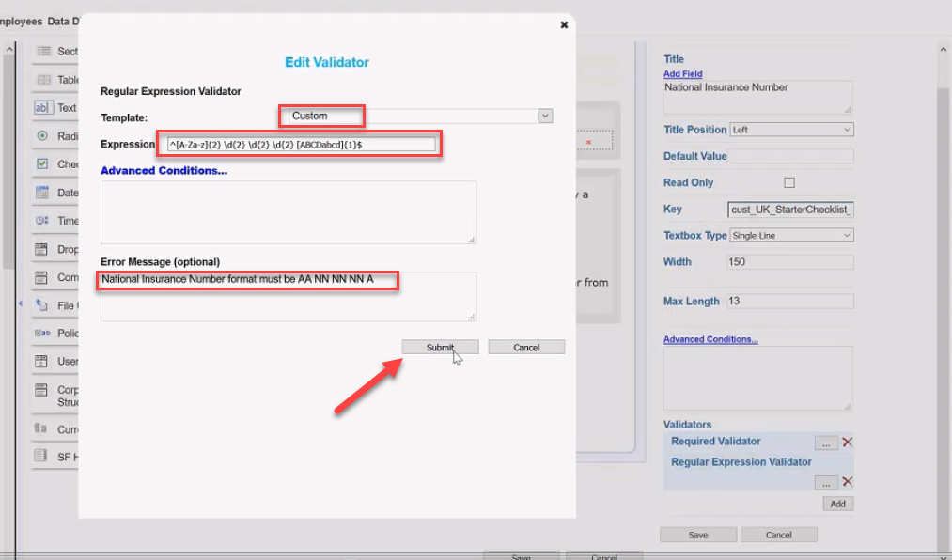
Task: Click the Add validator button
Action: click(838, 504)
